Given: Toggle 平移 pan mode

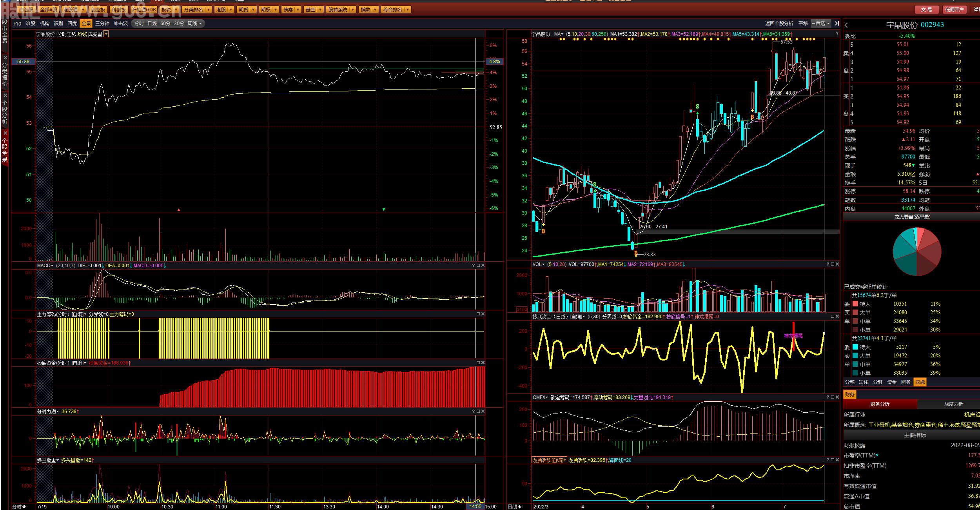Looking at the screenshot, I should [x=803, y=24].
